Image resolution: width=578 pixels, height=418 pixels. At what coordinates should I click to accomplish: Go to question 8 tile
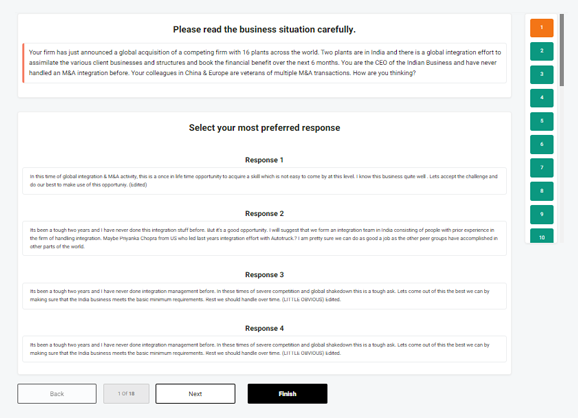click(542, 191)
